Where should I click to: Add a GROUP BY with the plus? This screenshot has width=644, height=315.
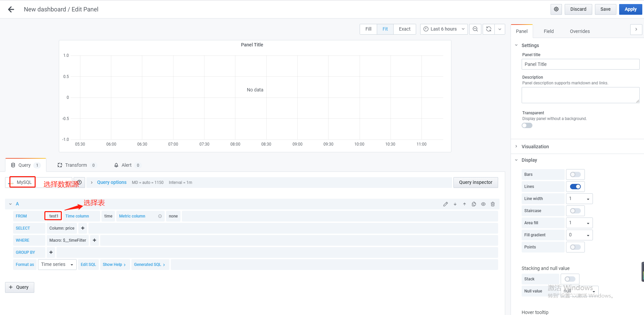(x=51, y=252)
